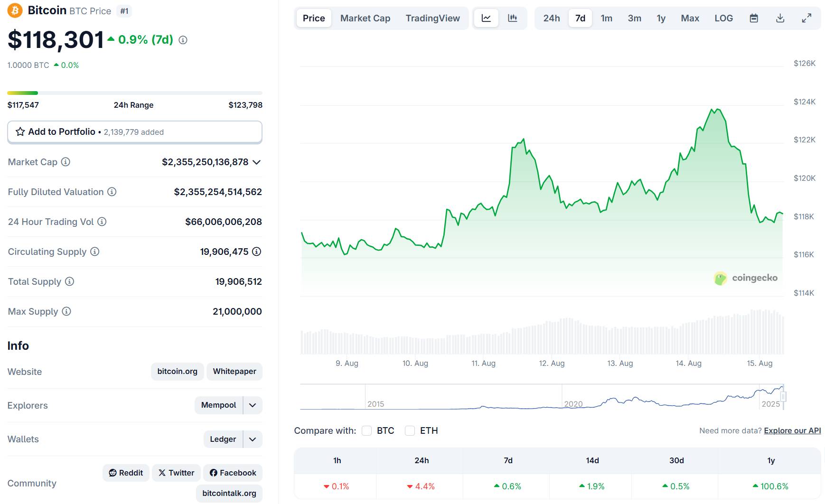
Task: Toggle BTC comparison checkbox
Action: pos(366,430)
